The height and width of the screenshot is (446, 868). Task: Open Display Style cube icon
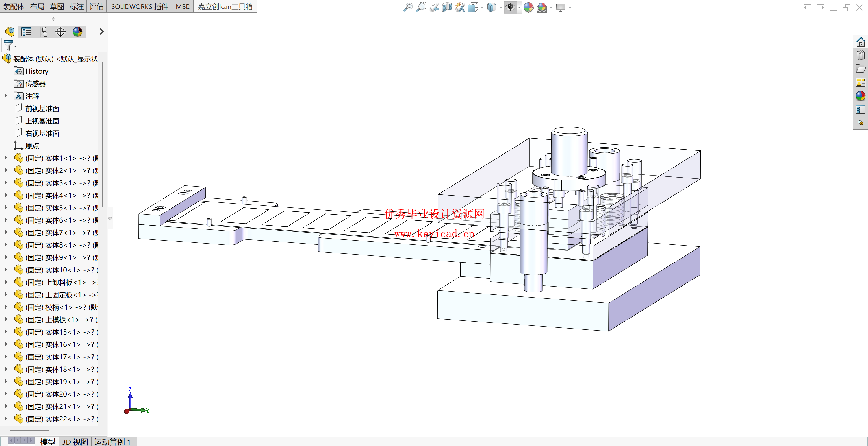point(492,7)
